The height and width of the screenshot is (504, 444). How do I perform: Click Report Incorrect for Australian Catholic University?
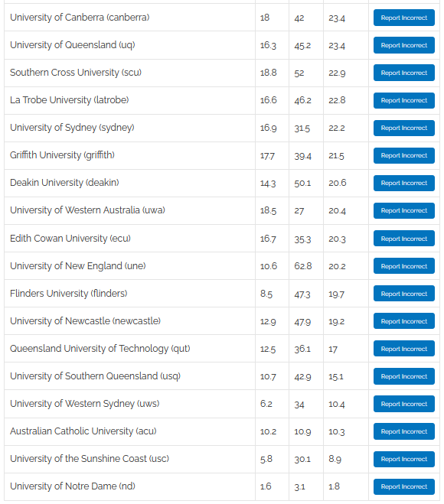[403, 431]
